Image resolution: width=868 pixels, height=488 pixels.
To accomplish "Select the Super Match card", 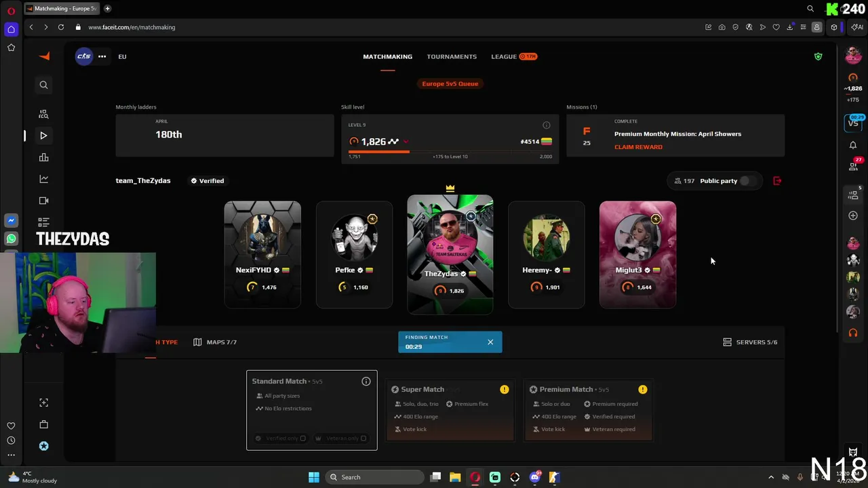I will (x=450, y=410).
